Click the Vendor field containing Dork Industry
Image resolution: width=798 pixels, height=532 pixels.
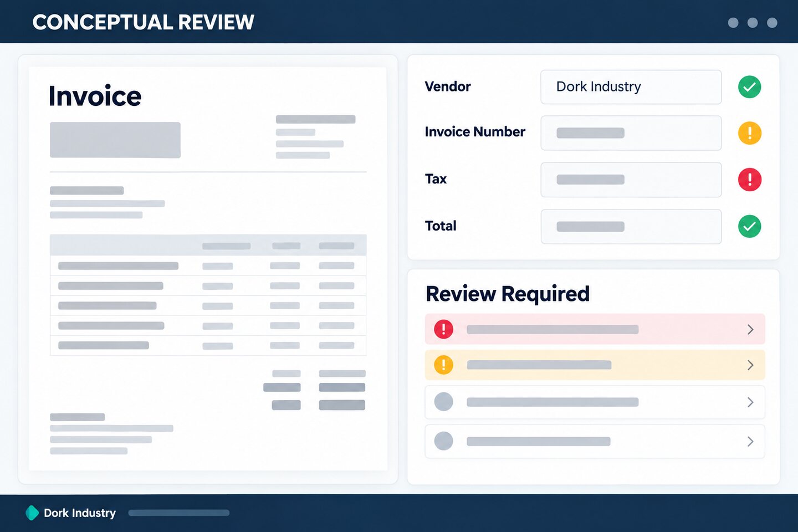[x=631, y=87]
